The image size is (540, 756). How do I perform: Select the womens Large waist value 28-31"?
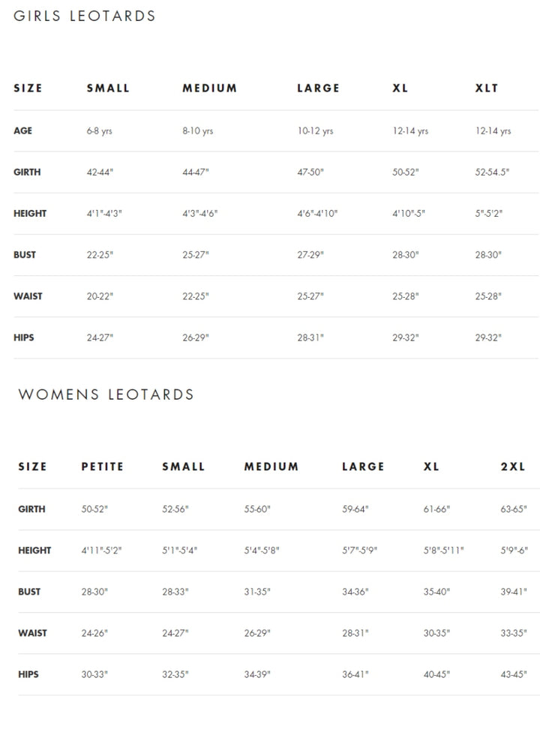[355, 633]
